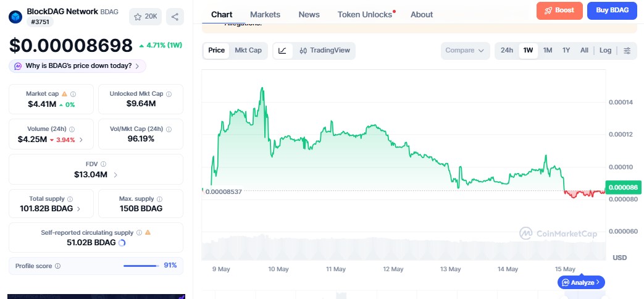Click the Market cap warning triangle icon
This screenshot has height=299, width=644.
64,94
